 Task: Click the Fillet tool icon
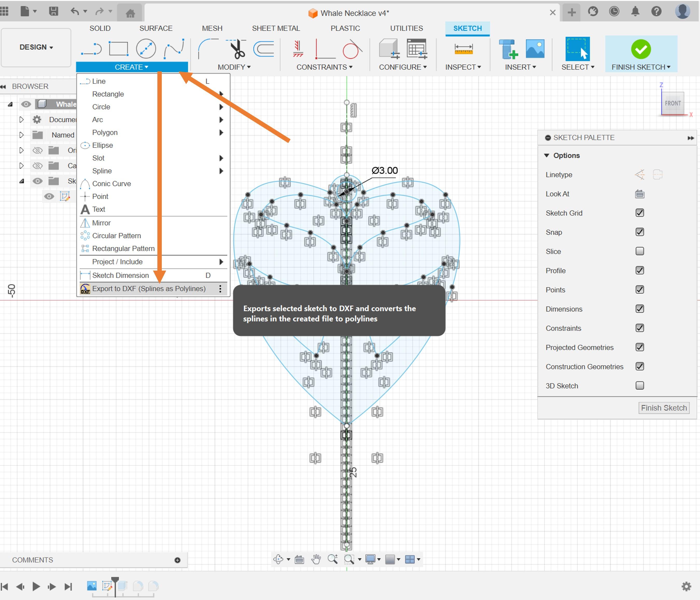[207, 49]
